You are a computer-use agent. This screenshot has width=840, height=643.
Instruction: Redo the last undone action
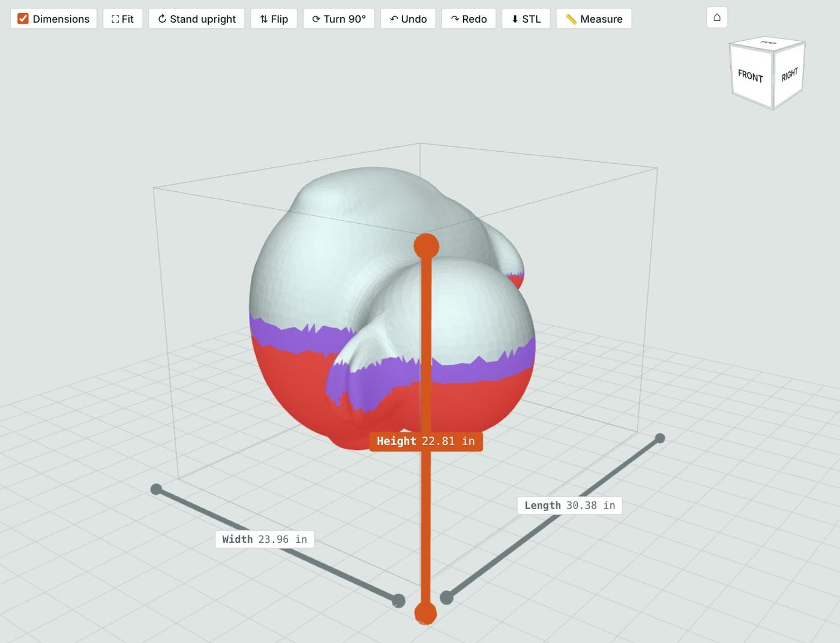pos(469,19)
